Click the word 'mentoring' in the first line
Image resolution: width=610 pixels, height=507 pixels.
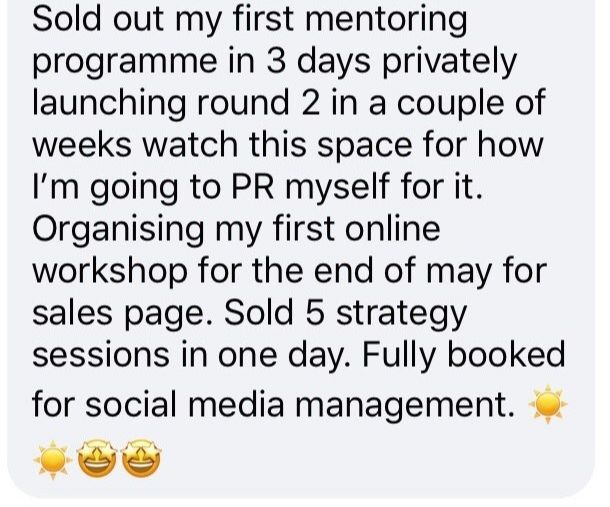click(386, 23)
